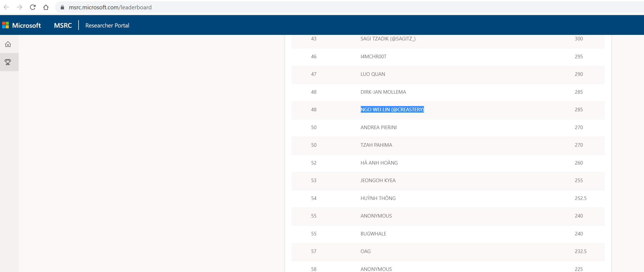Open the Leaderboard trophy icon in sidebar
Viewport: 644px width, 272px height.
(x=8, y=62)
